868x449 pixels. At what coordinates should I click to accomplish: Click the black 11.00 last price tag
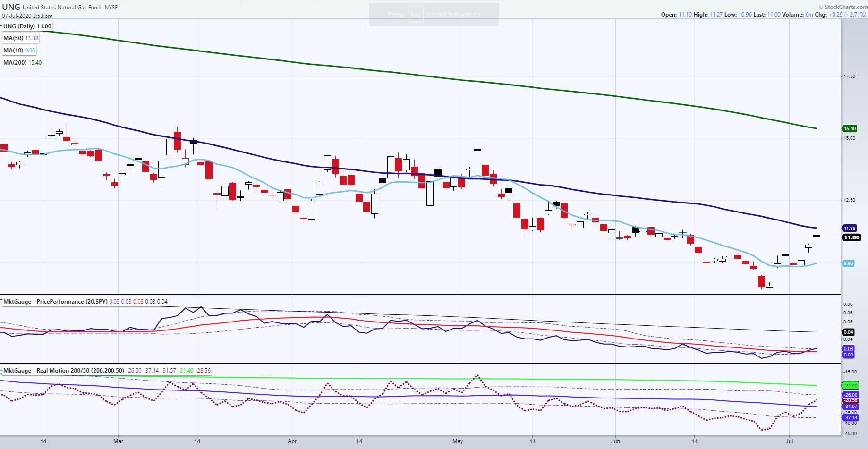pyautogui.click(x=851, y=237)
